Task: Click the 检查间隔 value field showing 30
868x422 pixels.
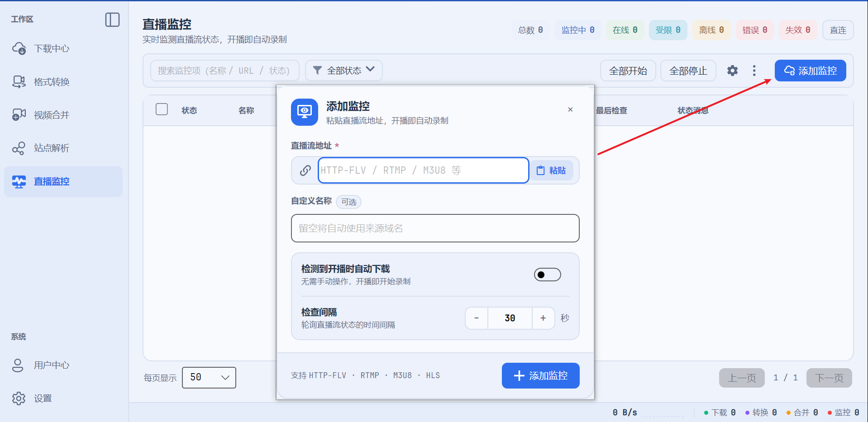Action: pos(510,318)
